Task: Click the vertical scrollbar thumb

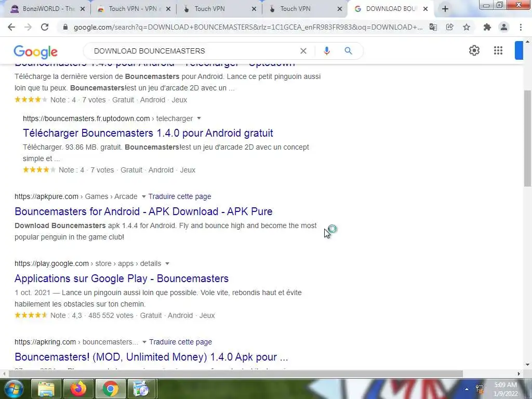Action: point(527,138)
